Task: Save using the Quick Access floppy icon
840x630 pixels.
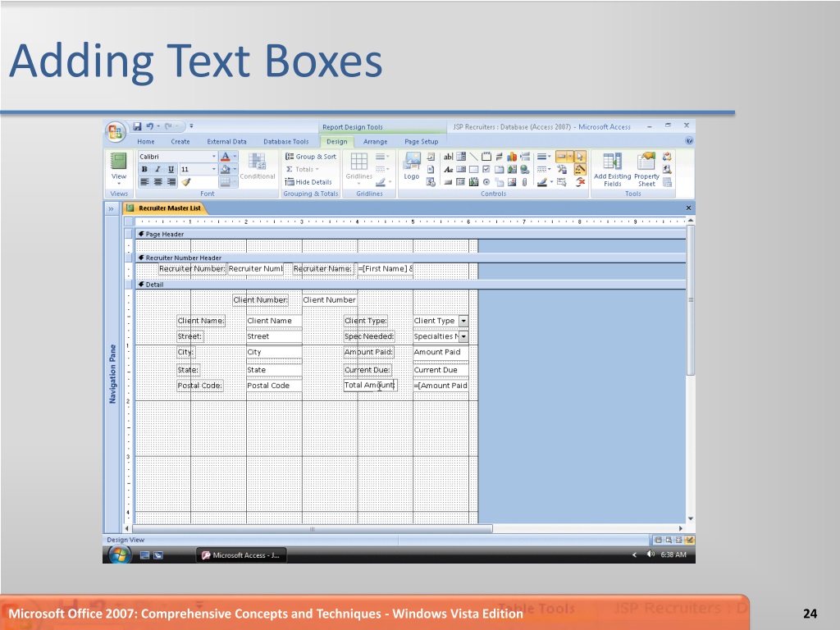Action: 137,126
